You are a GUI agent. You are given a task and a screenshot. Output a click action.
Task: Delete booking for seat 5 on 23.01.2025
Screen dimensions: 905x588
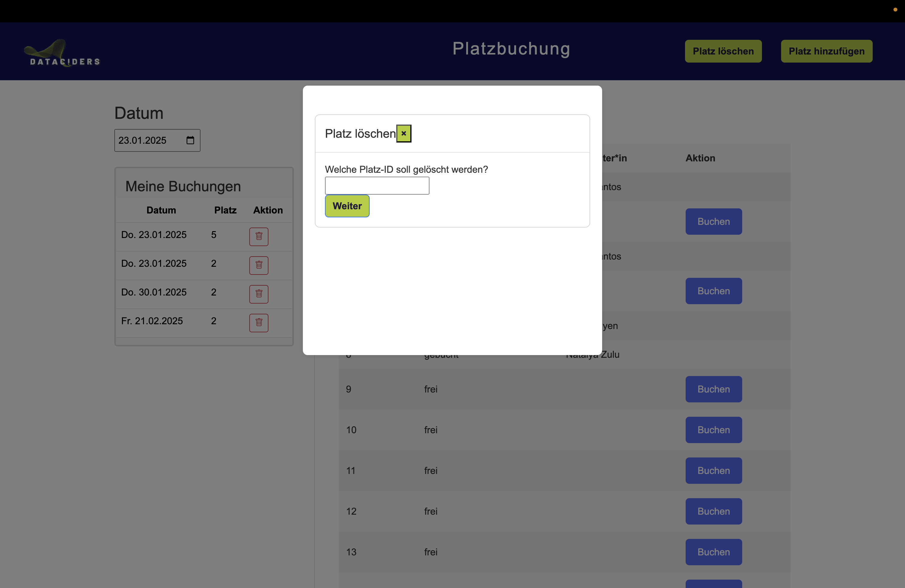[x=259, y=237]
